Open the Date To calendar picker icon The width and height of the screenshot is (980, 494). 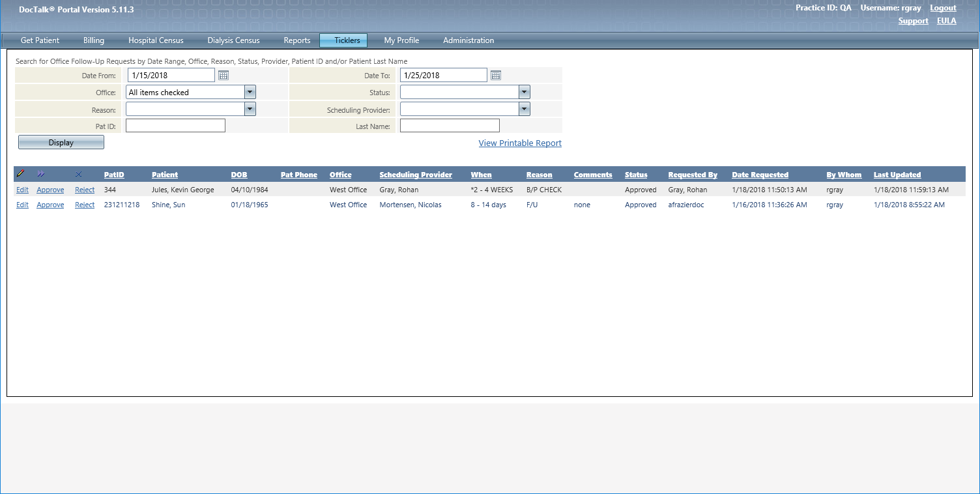click(x=495, y=76)
